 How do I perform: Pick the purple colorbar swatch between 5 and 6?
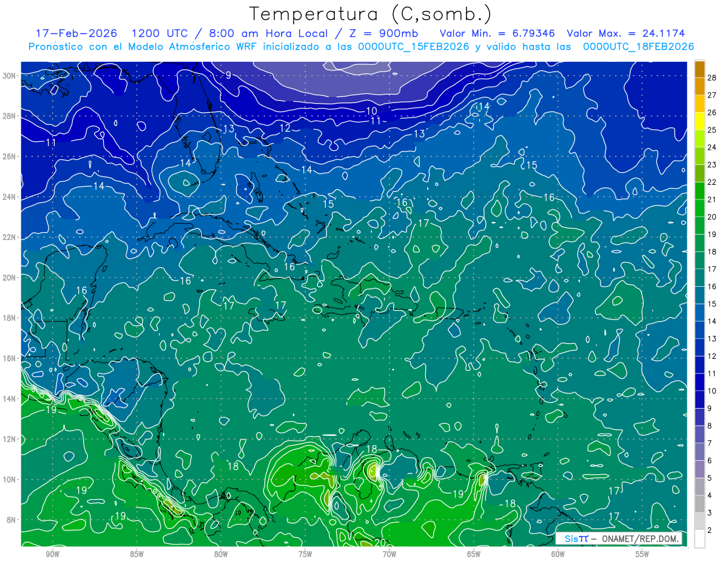tap(699, 469)
